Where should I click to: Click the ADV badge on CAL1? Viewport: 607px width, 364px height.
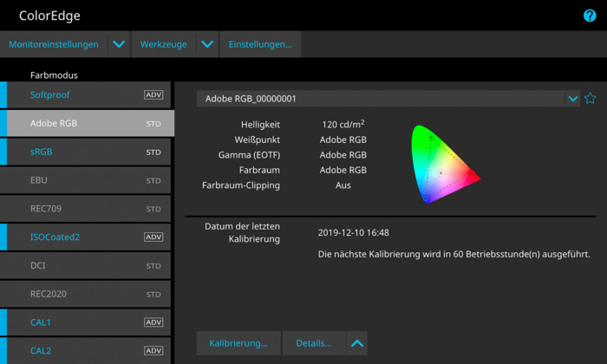[x=153, y=322]
